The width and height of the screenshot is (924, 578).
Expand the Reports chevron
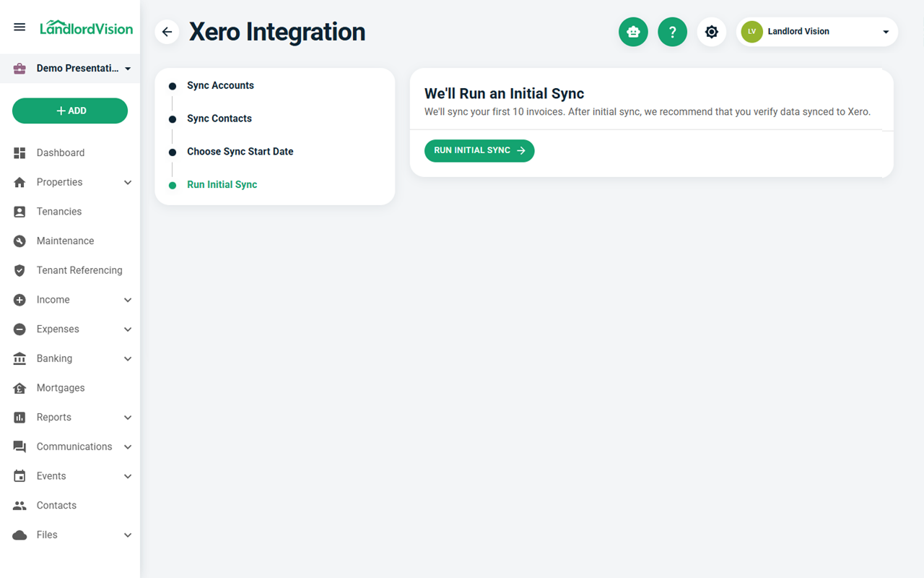[x=128, y=418]
